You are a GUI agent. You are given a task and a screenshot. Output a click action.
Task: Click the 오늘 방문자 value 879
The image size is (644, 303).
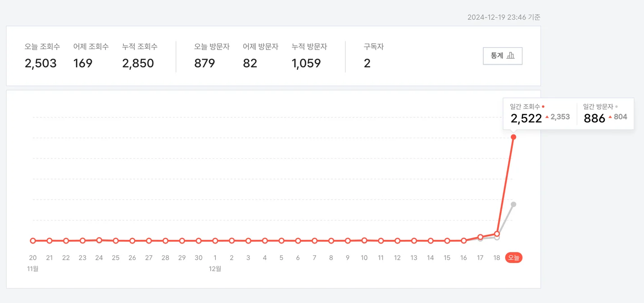[204, 63]
